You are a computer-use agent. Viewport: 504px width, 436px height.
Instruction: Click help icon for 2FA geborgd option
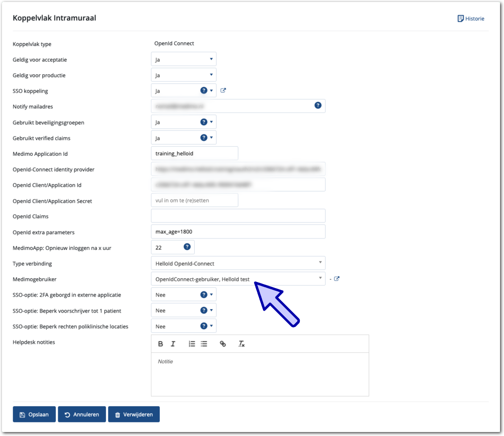204,295
